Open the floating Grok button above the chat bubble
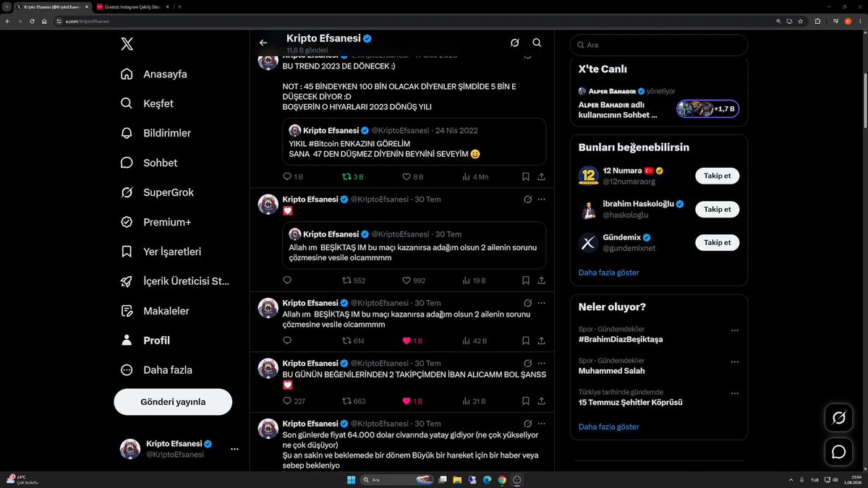The height and width of the screenshot is (488, 868). coord(839,417)
